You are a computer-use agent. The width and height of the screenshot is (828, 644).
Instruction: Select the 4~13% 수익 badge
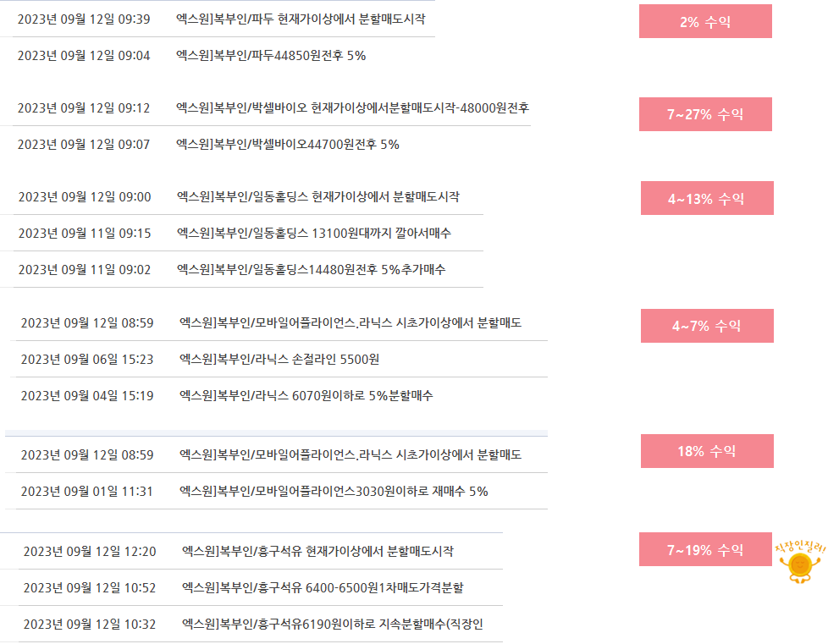coord(707,198)
